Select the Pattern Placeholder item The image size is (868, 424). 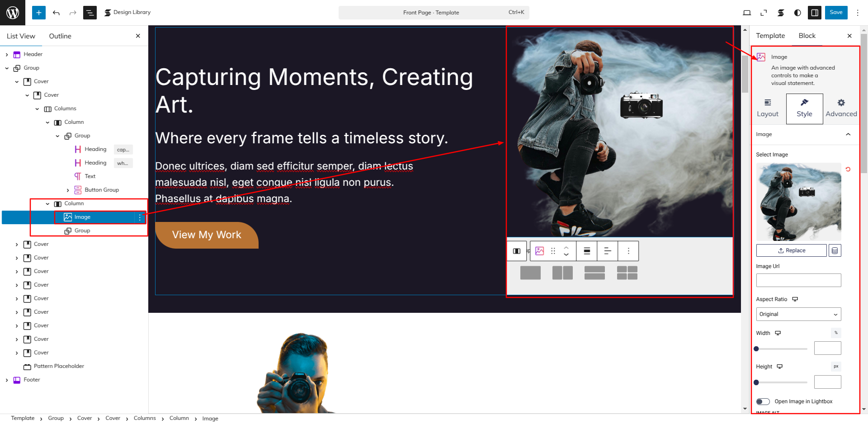pos(59,366)
